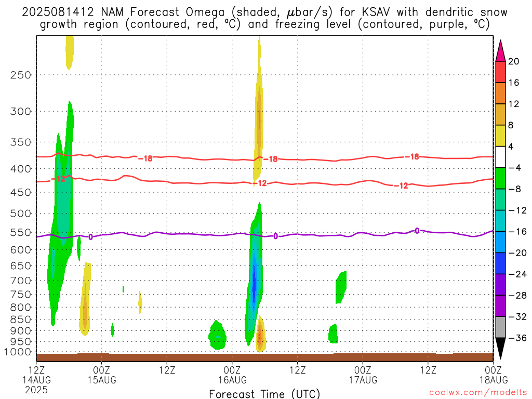Image resolution: width=532 pixels, height=399 pixels.
Task: Click the 400 pressure level label
Action: [21, 169]
